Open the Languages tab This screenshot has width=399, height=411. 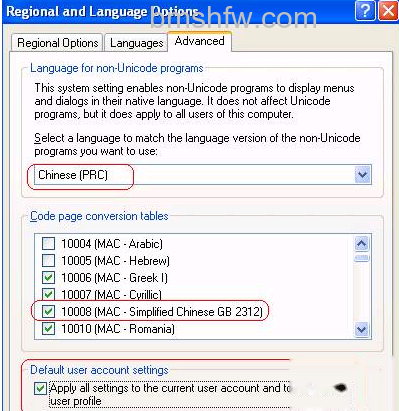tap(136, 43)
